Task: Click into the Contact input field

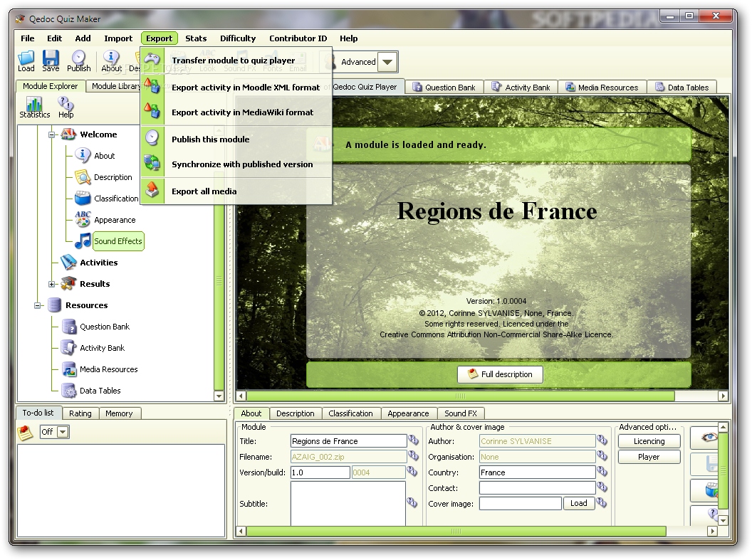Action: point(537,487)
